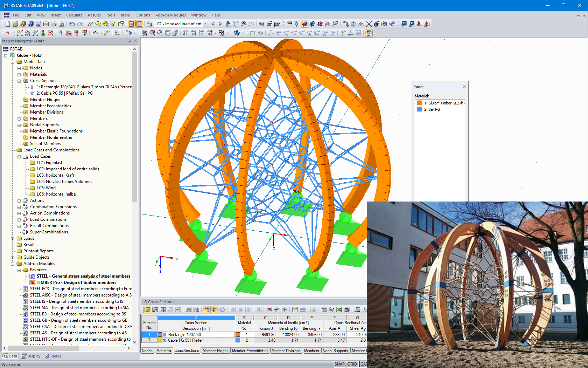This screenshot has width=588, height=368.
Task: Click the printer icon in the toolbar
Action: 54,24
